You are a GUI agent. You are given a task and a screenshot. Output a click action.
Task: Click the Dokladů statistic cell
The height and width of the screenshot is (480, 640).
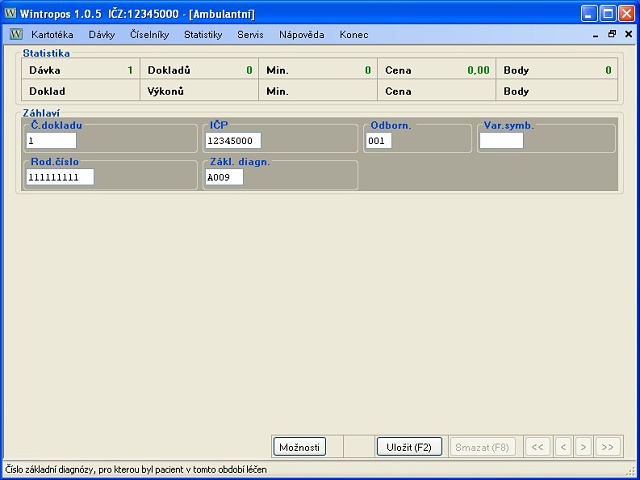pyautogui.click(x=200, y=70)
